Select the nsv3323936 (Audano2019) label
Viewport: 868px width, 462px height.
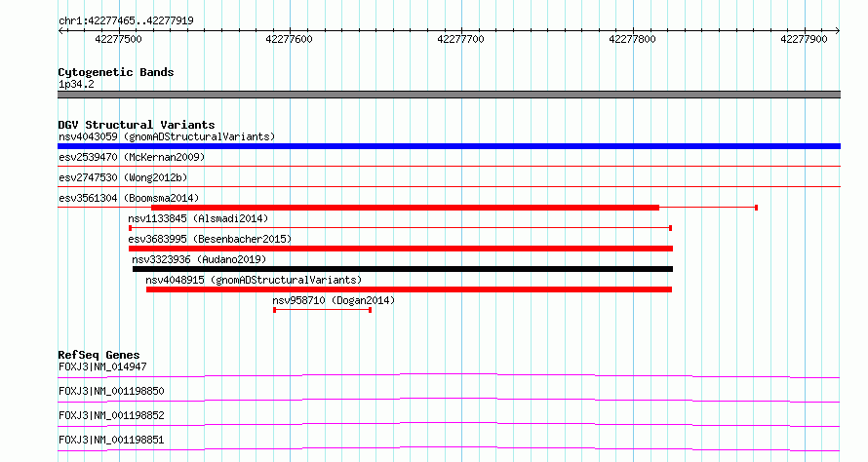coord(199,259)
